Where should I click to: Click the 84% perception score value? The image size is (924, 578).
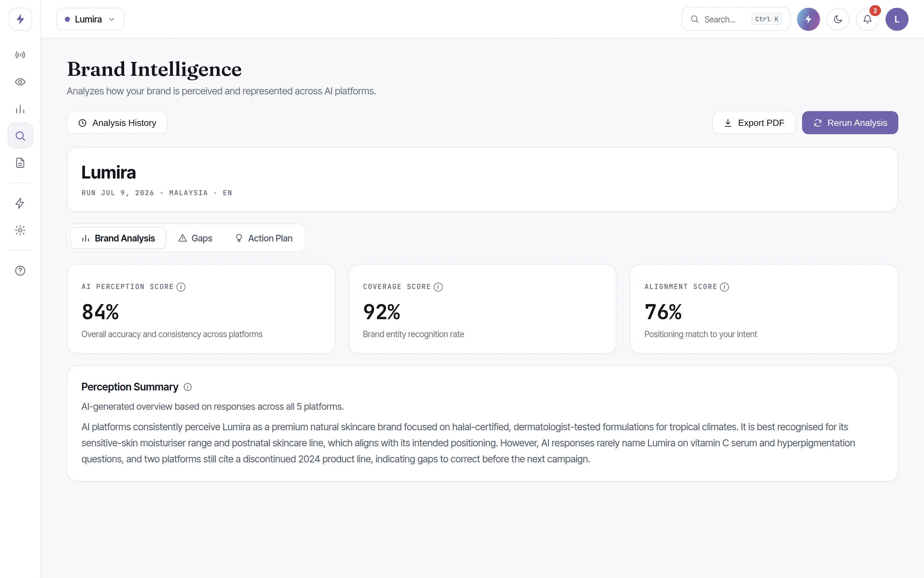coord(100,311)
